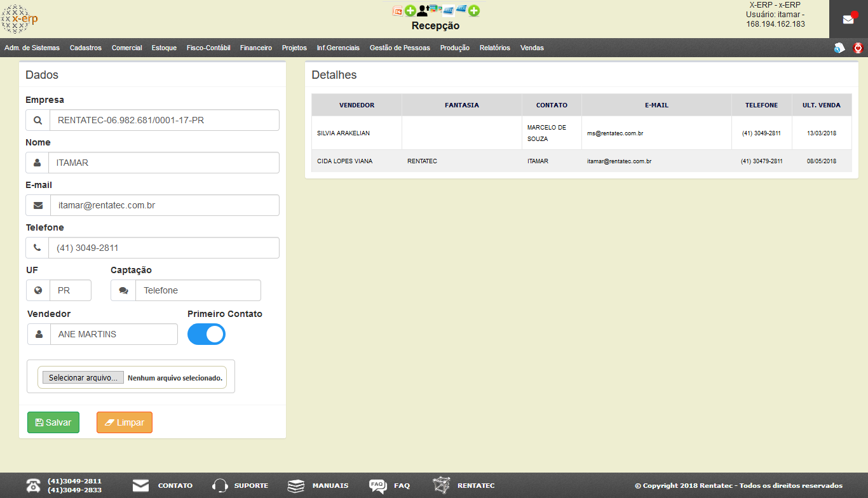868x498 pixels.
Task: Open the Comercial menu
Action: pos(127,48)
